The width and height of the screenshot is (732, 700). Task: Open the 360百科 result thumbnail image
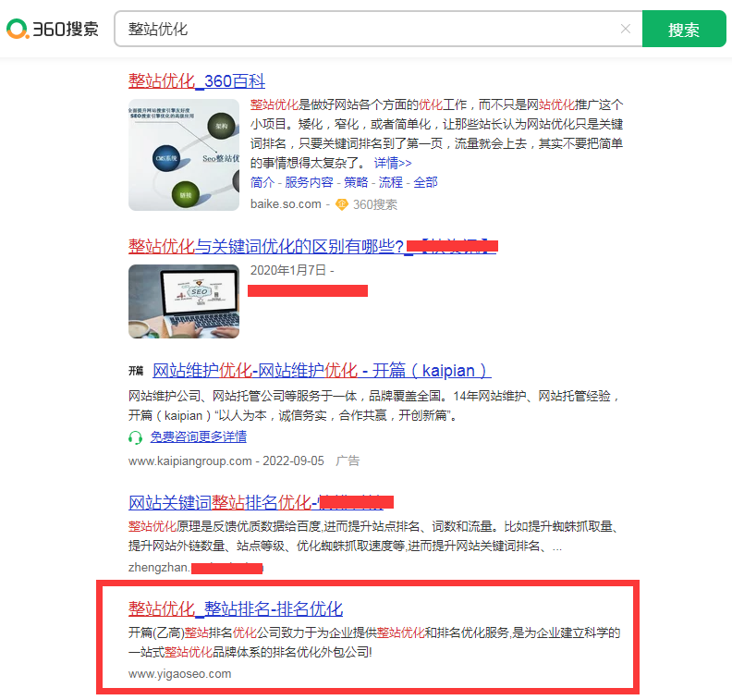point(184,154)
